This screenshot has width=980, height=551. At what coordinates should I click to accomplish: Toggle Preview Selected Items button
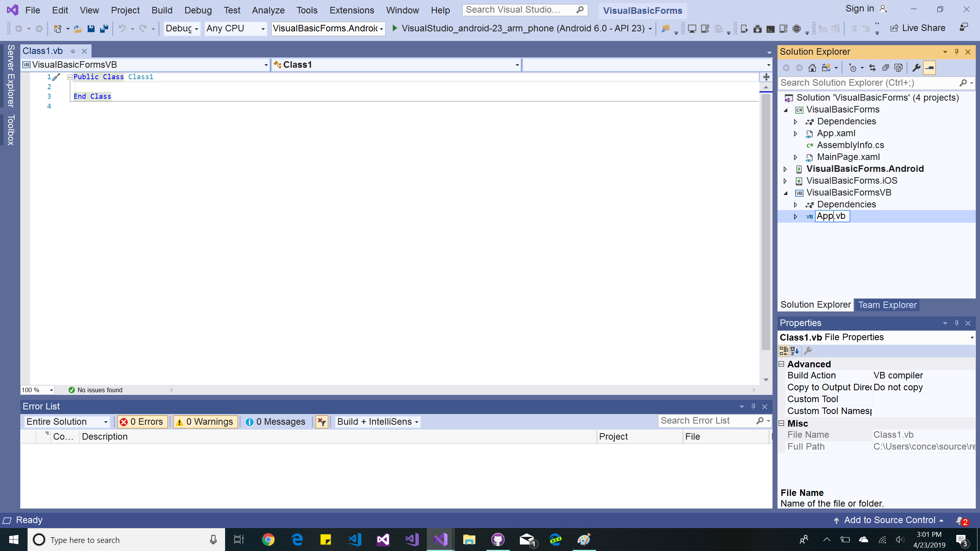[929, 68]
